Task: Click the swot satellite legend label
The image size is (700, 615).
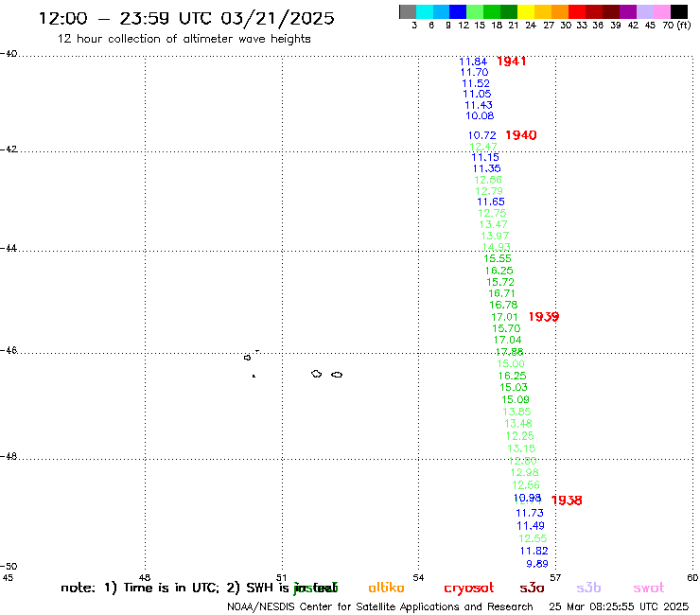Action: [649, 589]
